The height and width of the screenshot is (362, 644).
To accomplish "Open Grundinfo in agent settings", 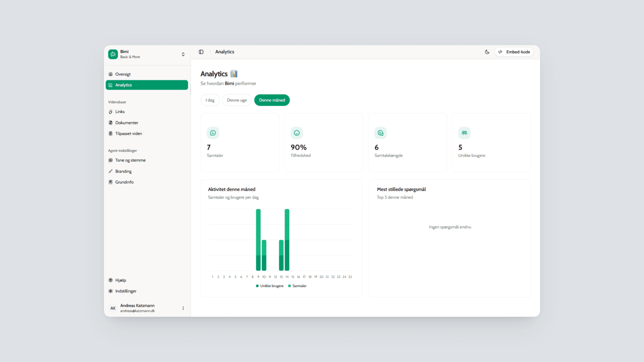I will 111,182.
